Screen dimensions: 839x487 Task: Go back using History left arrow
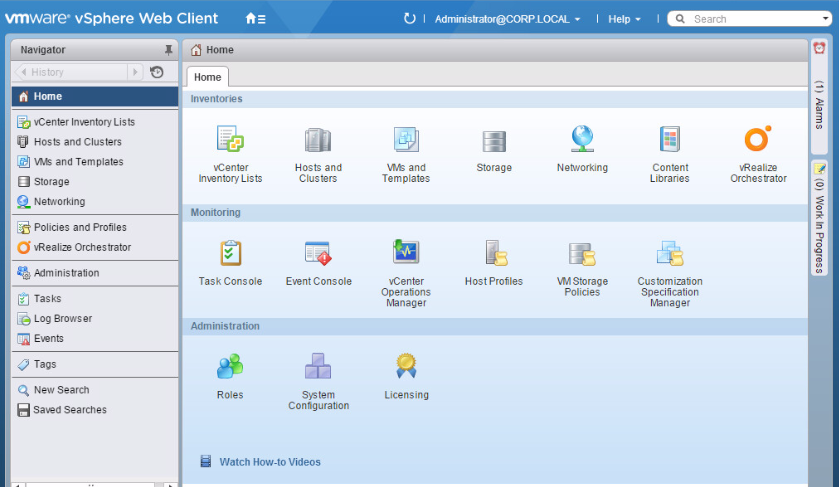(24, 72)
